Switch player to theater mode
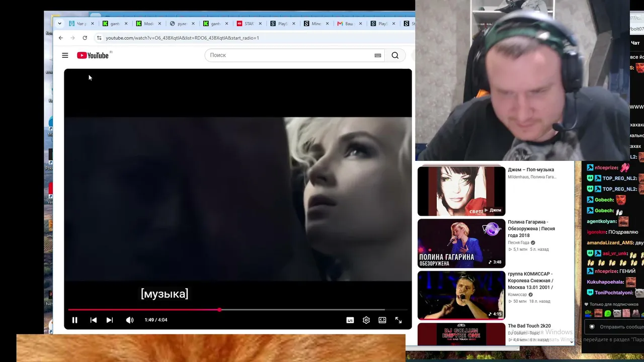 pos(382,320)
